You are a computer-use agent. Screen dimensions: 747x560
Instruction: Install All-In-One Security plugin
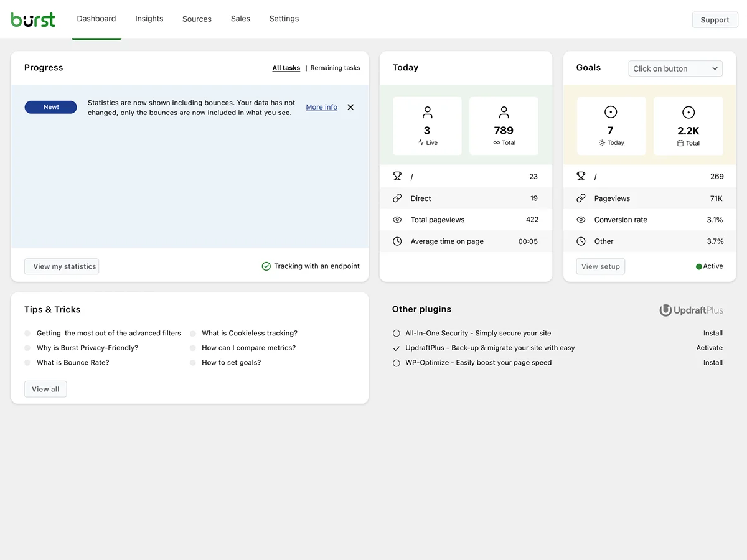[713, 333]
